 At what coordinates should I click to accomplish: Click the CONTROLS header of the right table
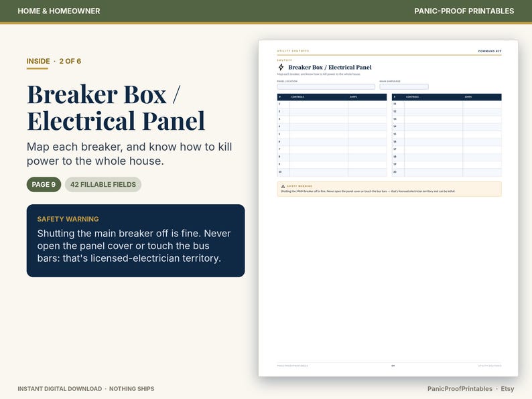[x=412, y=97]
